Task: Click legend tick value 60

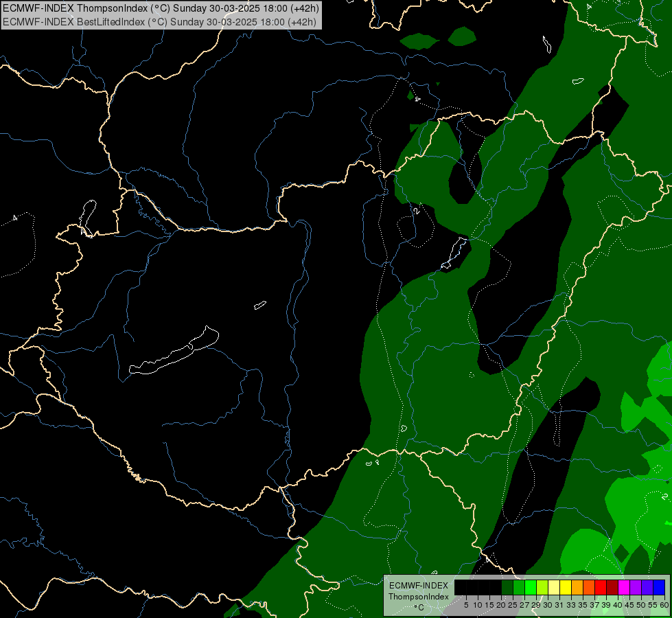Action: (664, 605)
